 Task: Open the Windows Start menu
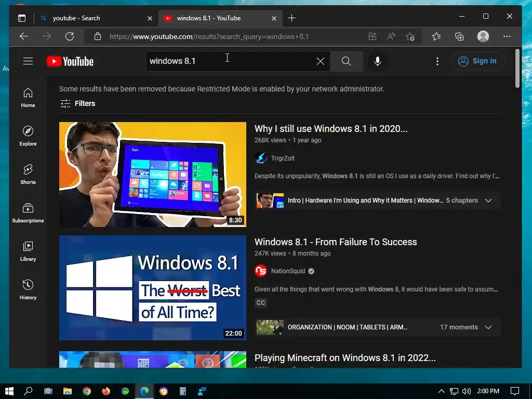(x=9, y=391)
